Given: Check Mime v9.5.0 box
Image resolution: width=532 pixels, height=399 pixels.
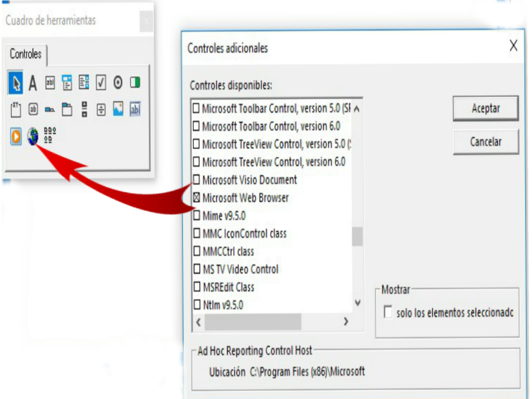Looking at the screenshot, I should (197, 216).
